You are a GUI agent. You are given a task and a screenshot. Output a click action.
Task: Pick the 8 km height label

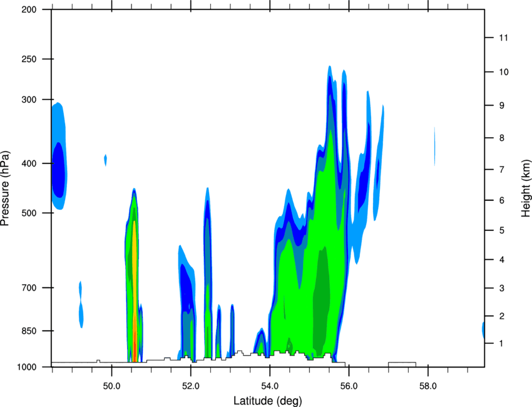[501, 138]
